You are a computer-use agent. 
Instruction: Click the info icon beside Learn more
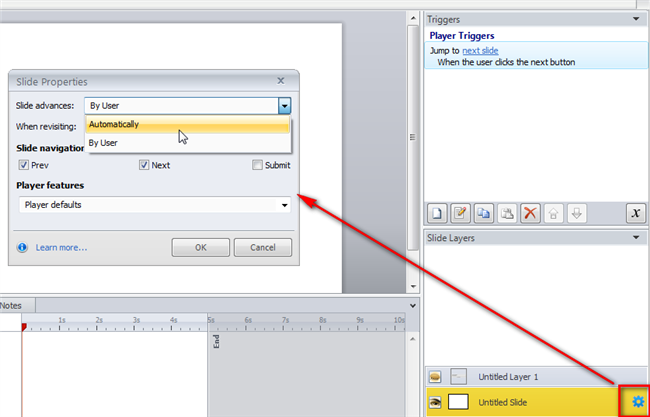pos(22,247)
